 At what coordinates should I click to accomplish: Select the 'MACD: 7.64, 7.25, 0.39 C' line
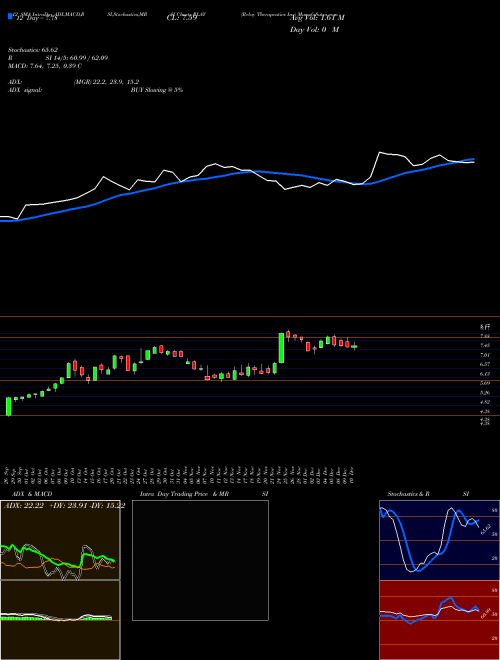pyautogui.click(x=45, y=66)
